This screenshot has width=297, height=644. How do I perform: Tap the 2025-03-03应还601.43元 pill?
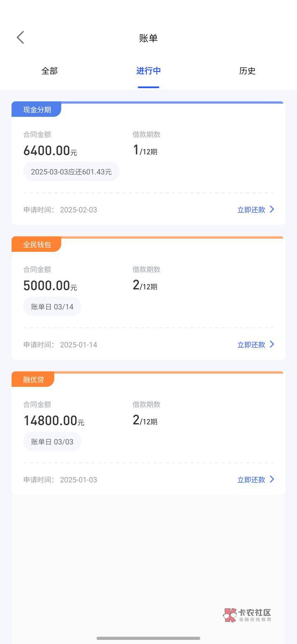71,171
